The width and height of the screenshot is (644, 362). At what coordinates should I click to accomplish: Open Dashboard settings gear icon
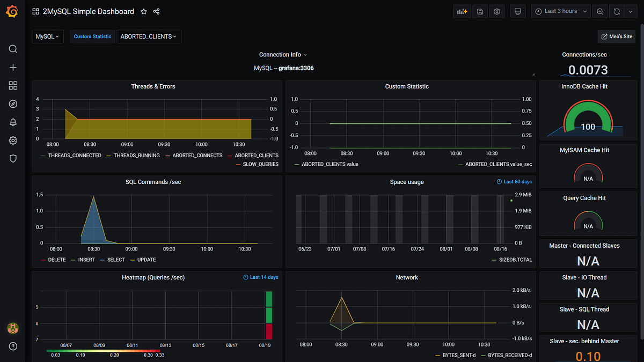[x=496, y=11]
